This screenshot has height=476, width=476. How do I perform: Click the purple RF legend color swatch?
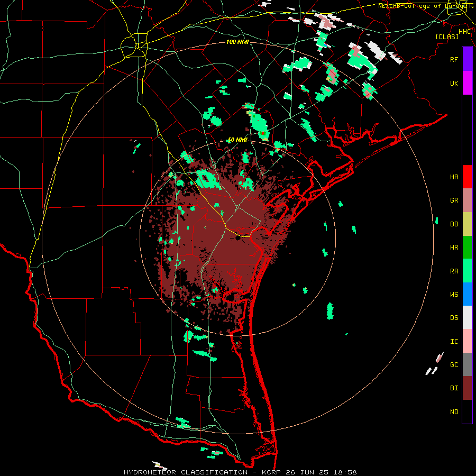pyautogui.click(x=467, y=59)
